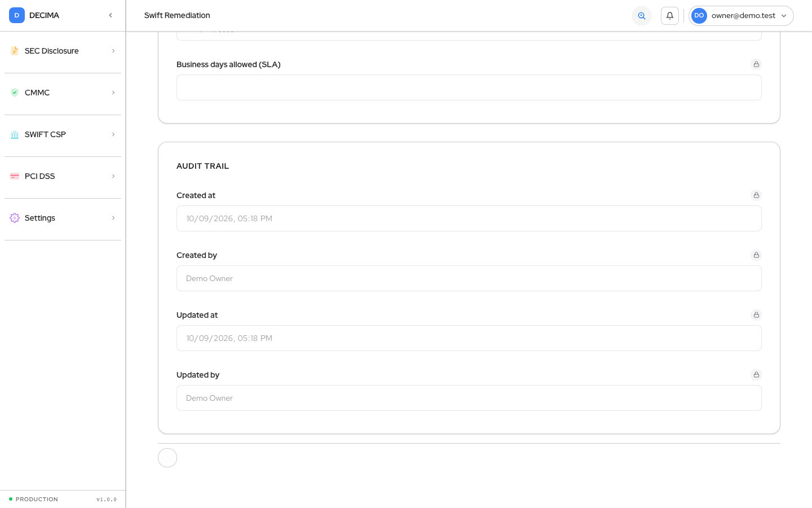812x508 pixels.
Task: Expand Settings menu chevron
Action: coord(113,218)
